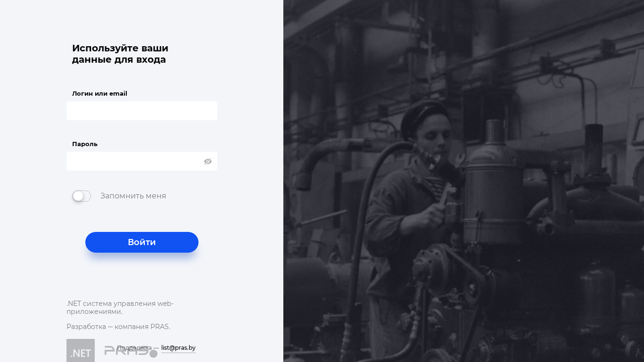The image size is (644, 362).
Task: Click the gray dot of the PRAS logo
Action: 153,354
